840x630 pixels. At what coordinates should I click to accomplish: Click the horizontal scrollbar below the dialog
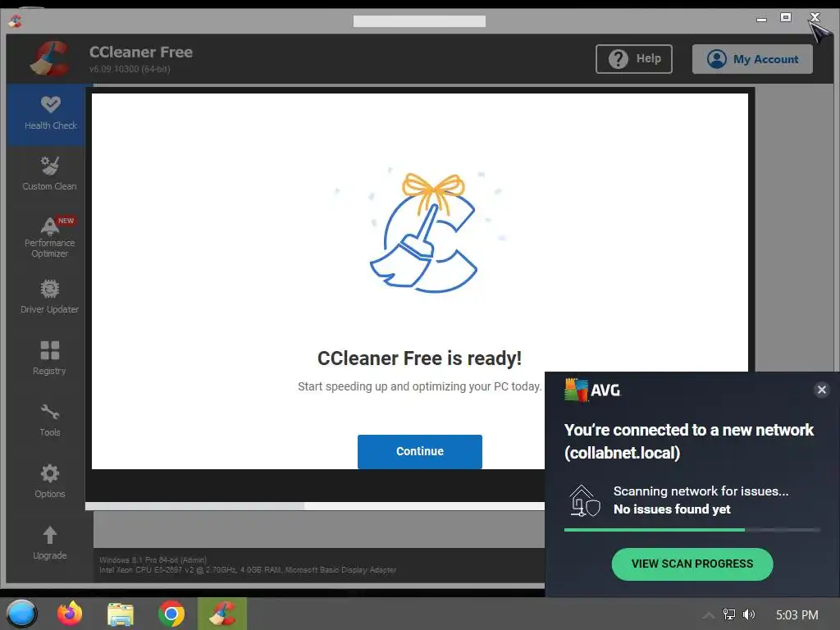coord(314,506)
